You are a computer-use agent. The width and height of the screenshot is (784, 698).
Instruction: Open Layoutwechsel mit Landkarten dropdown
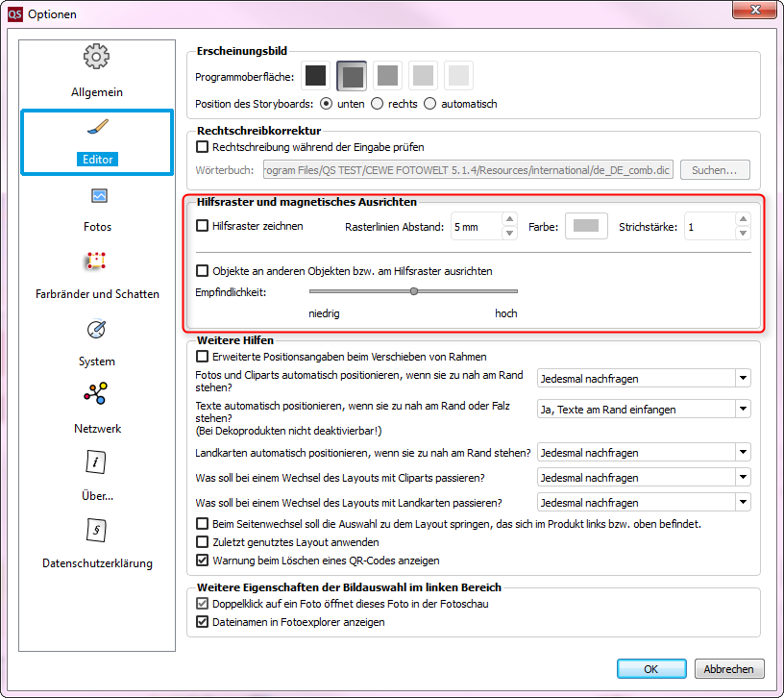point(644,503)
